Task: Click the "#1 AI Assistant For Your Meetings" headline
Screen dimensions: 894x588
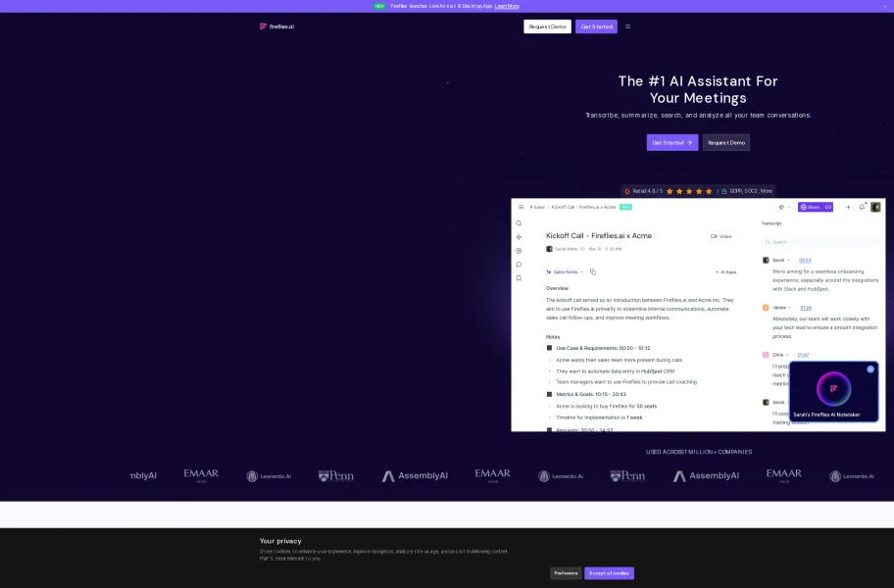Action: (x=698, y=89)
